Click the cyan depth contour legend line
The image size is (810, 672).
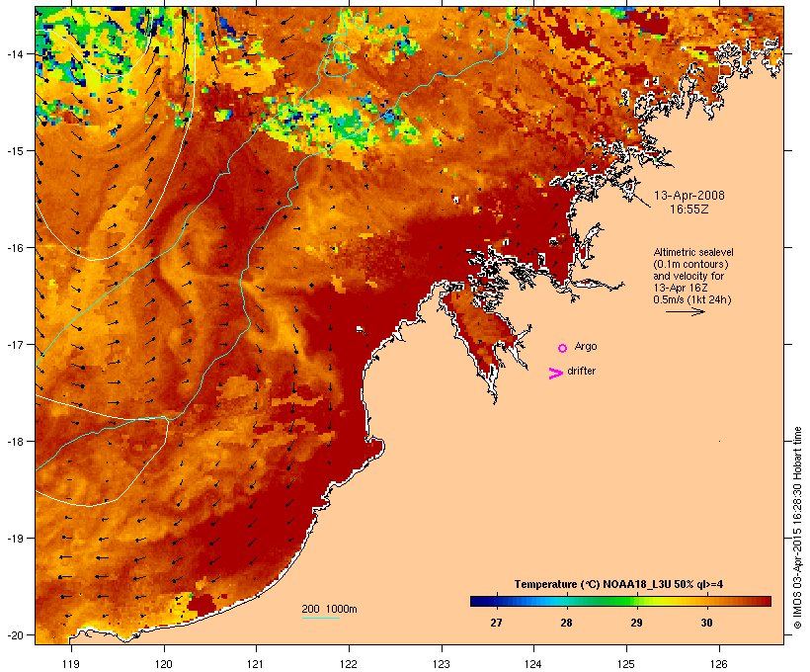321,618
